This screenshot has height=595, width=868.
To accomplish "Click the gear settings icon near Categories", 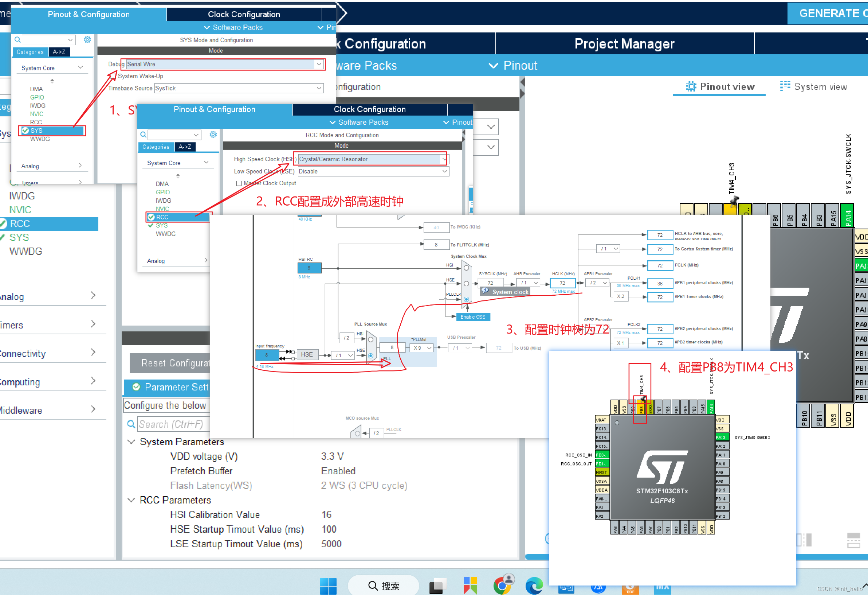I will (x=87, y=40).
